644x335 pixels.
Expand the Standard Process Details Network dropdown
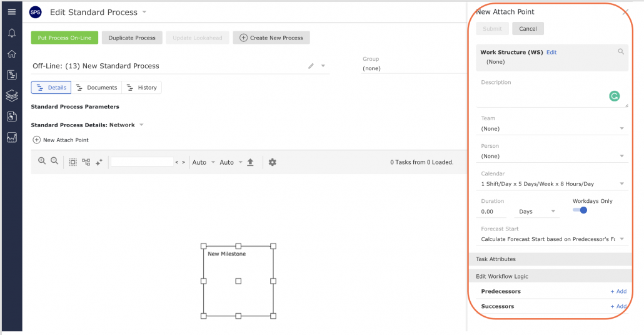tap(141, 125)
